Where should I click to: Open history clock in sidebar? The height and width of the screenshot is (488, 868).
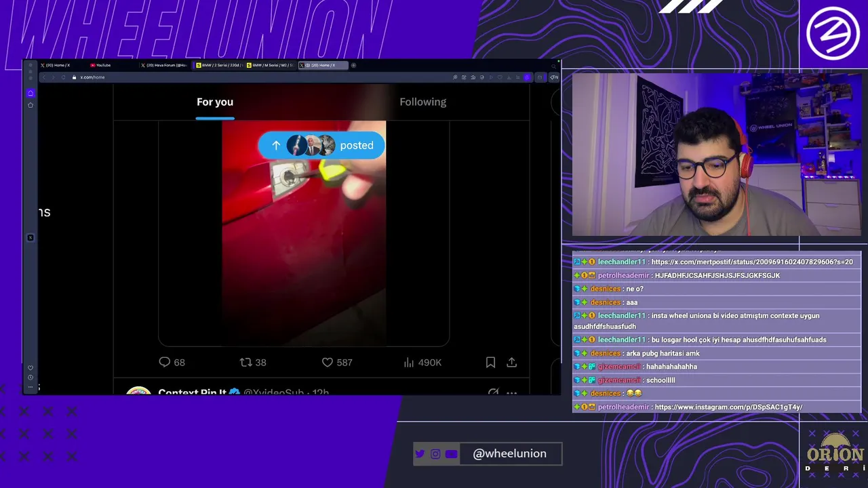(31, 378)
